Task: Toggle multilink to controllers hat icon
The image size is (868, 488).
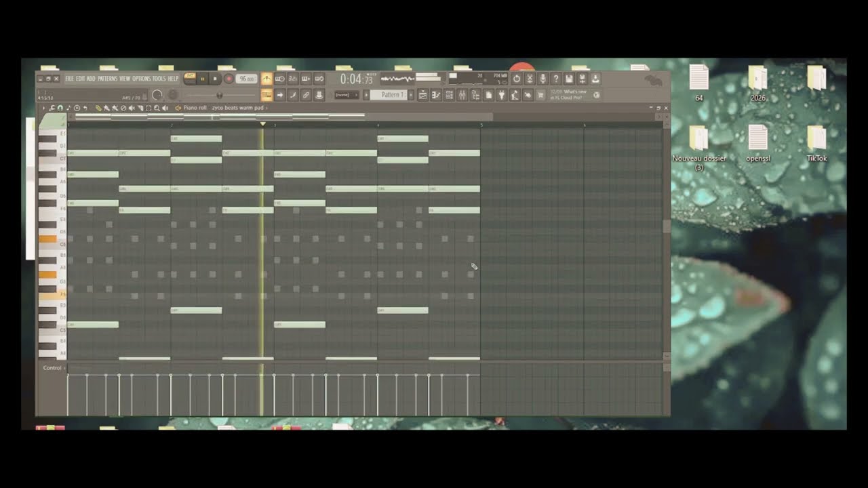Action: (x=319, y=95)
